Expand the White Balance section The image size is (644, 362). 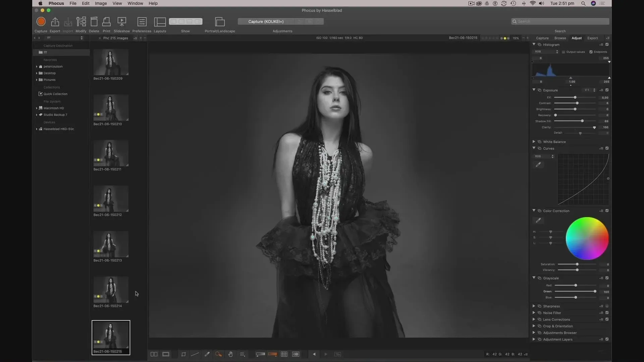click(x=534, y=142)
